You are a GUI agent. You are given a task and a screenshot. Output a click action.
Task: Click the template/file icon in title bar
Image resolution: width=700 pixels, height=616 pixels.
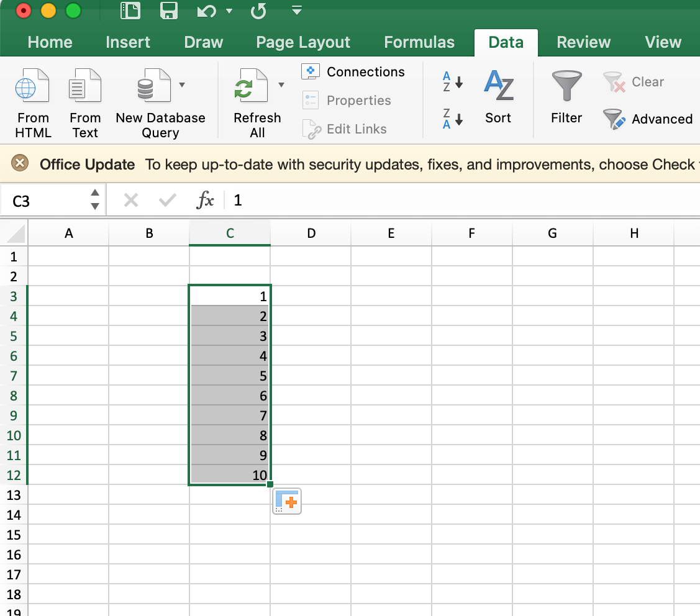coord(130,11)
